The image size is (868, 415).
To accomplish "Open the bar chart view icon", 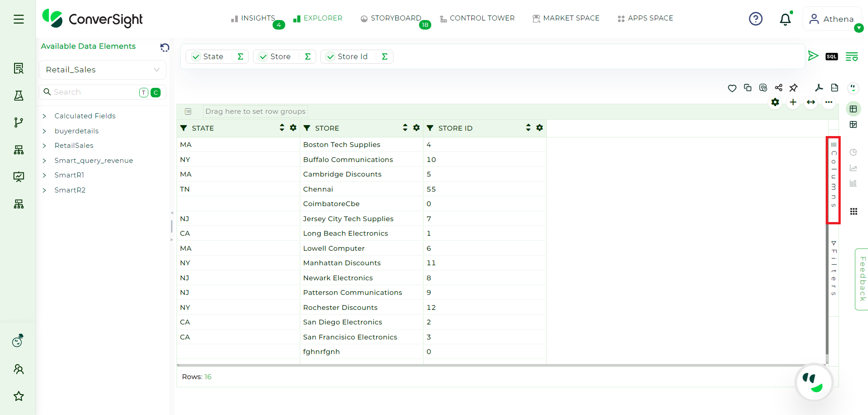I will coord(853,183).
